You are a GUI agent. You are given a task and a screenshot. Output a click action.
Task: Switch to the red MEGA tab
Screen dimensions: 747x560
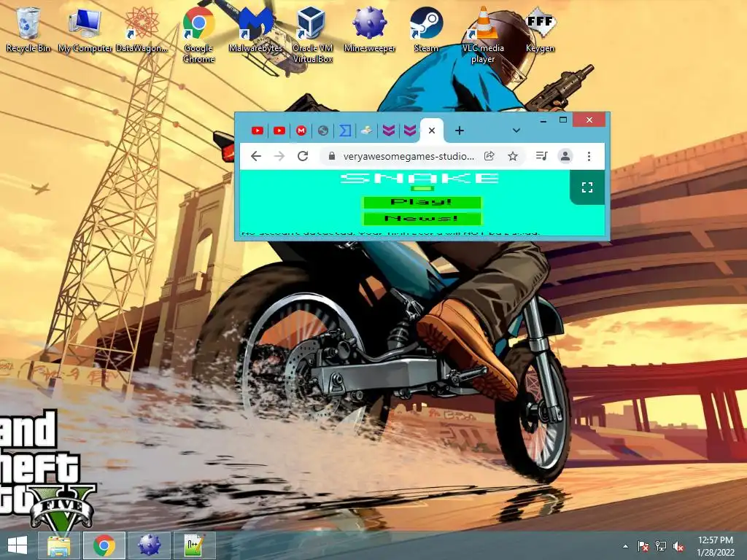coord(301,131)
